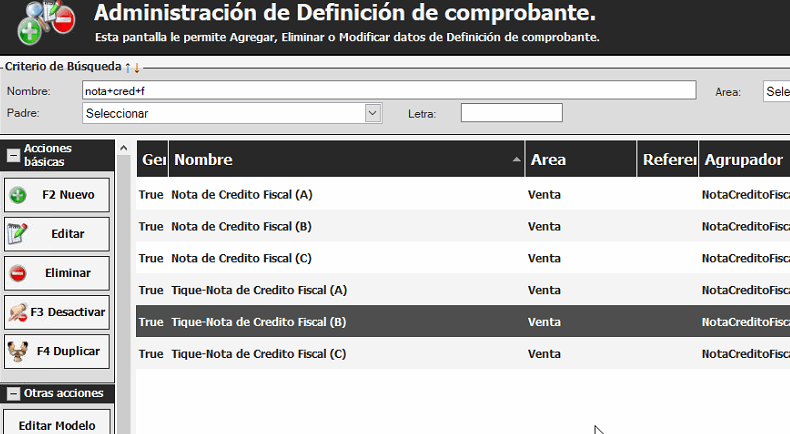Screen dimensions: 790x434
Task: Click the notepad Editar icon
Action: [18, 234]
